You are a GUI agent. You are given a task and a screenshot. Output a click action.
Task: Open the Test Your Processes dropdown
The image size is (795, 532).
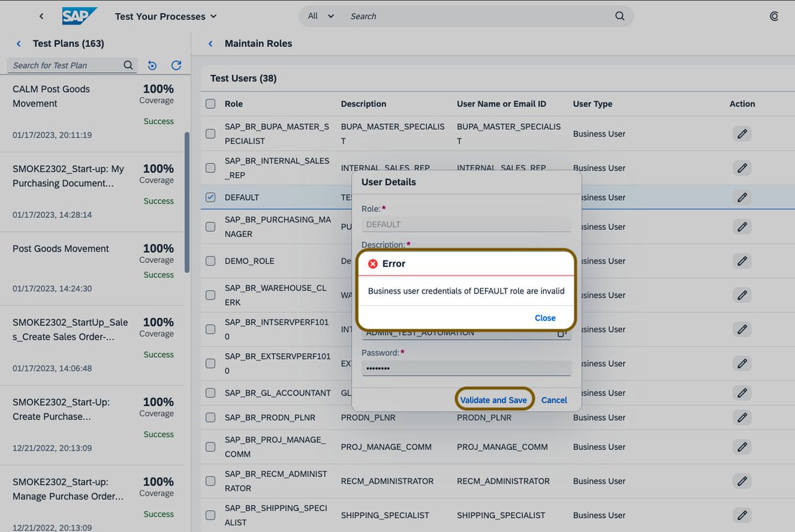tap(166, 16)
